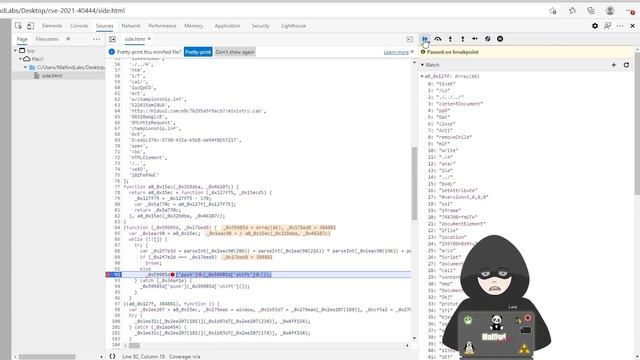Click the Step debugger button
This screenshot has height=360, width=640.
[475, 39]
